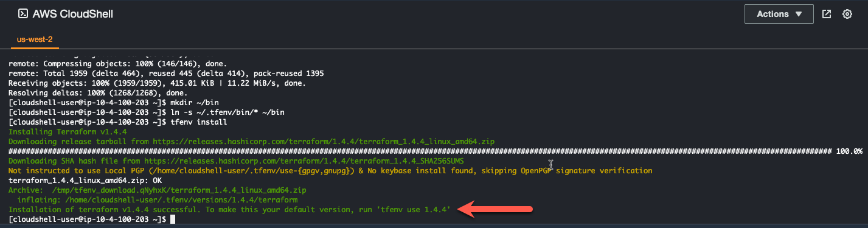Click the CloudShell terminal logo icon

[x=23, y=13]
